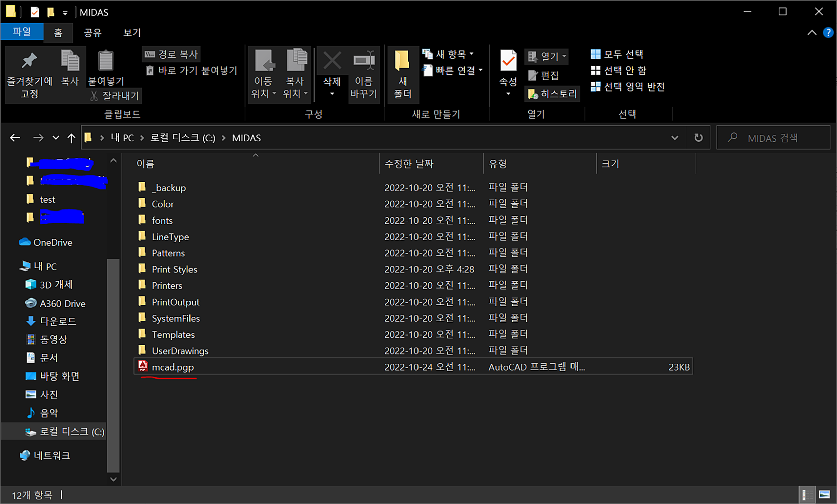Click the History (히스토리) button
Viewport: 837px width, 504px height.
pyautogui.click(x=552, y=94)
